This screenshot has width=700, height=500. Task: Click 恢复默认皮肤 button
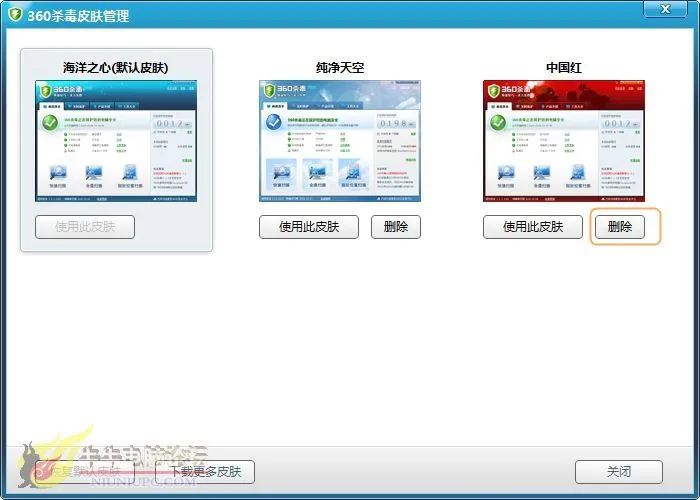point(85,472)
